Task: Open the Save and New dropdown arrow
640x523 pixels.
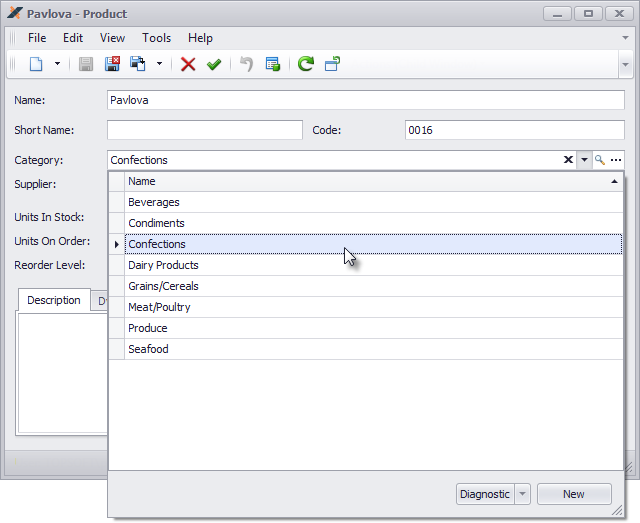Action: (159, 64)
